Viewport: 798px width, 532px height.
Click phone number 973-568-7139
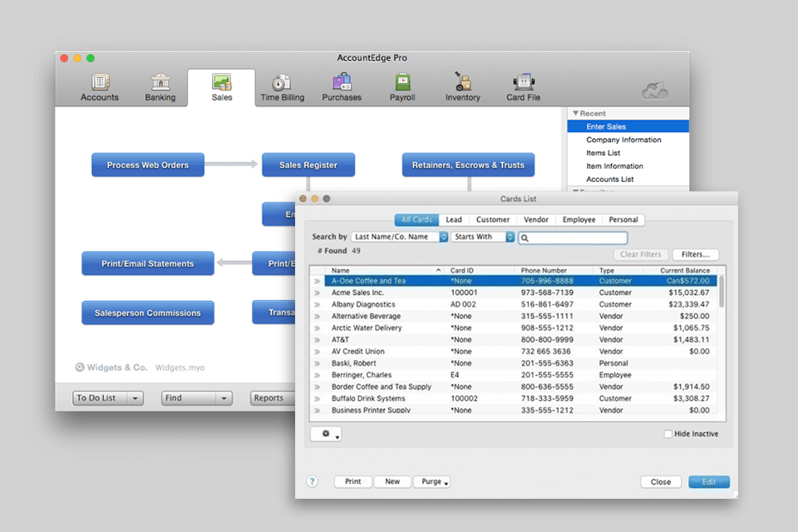tap(547, 293)
